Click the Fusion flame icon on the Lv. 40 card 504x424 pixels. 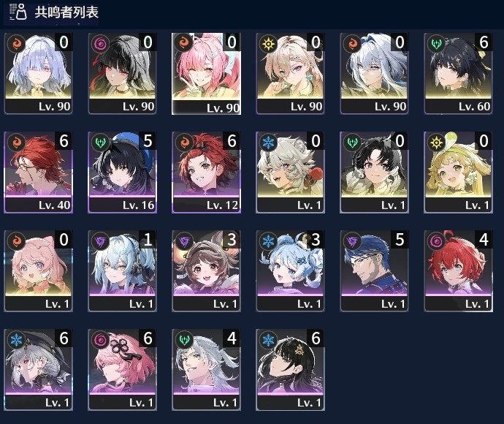(16, 143)
